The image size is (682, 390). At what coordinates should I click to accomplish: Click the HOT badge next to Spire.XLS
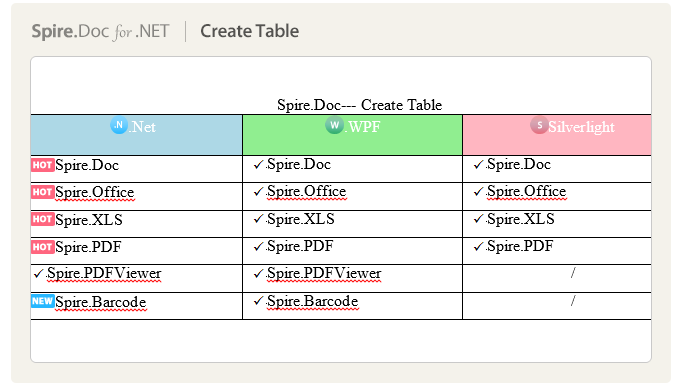click(x=43, y=219)
